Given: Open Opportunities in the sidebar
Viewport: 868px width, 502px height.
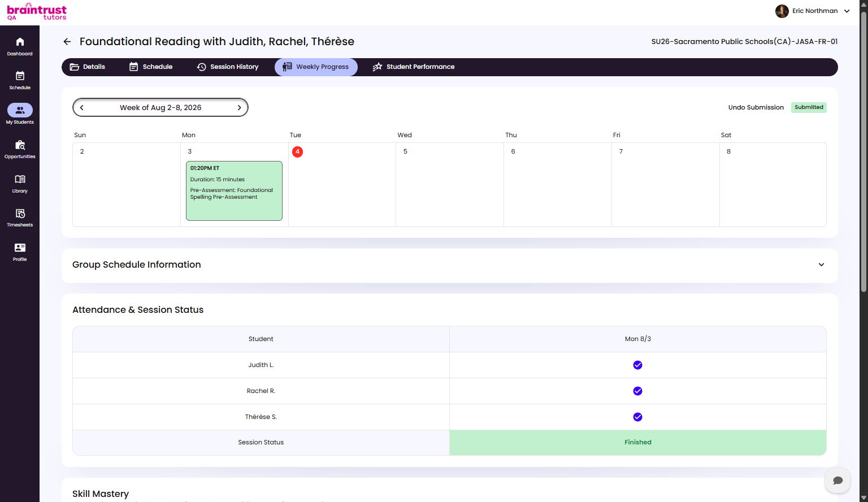Looking at the screenshot, I should (20, 149).
